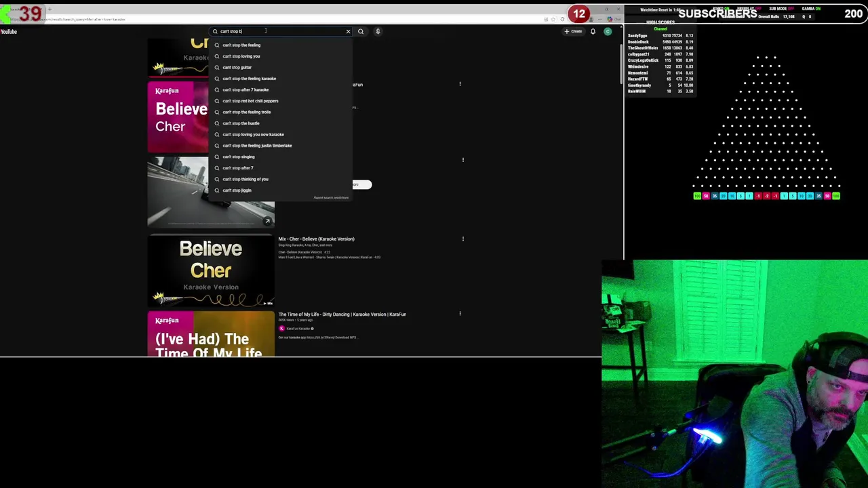The height and width of the screenshot is (488, 868).
Task: Open more options for the first KaraFun result
Action: coord(460,84)
